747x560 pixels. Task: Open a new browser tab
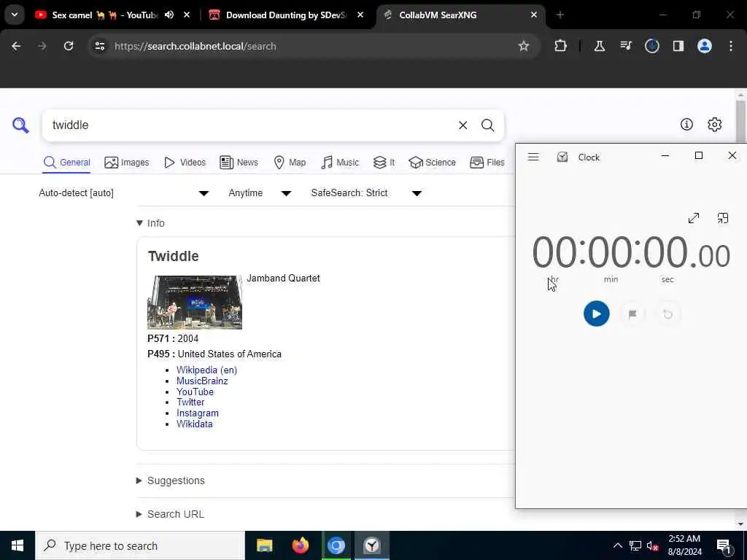point(560,15)
